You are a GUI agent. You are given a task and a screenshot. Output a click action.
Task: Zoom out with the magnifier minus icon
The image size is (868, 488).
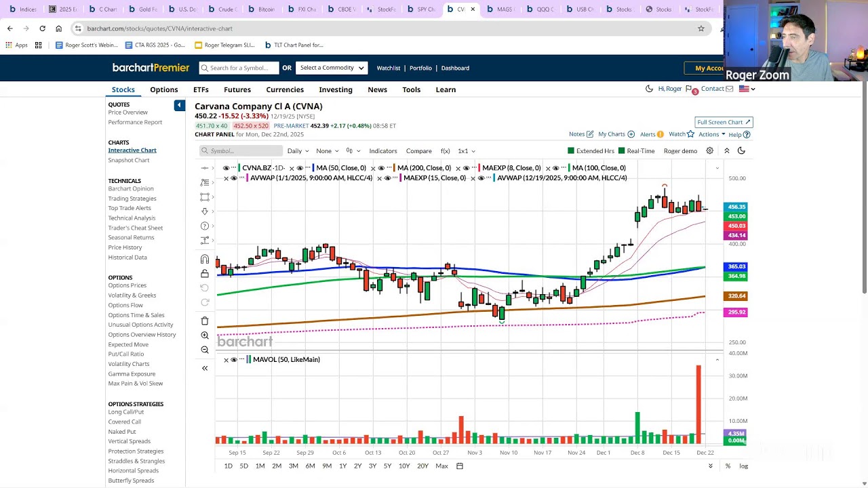click(x=205, y=350)
